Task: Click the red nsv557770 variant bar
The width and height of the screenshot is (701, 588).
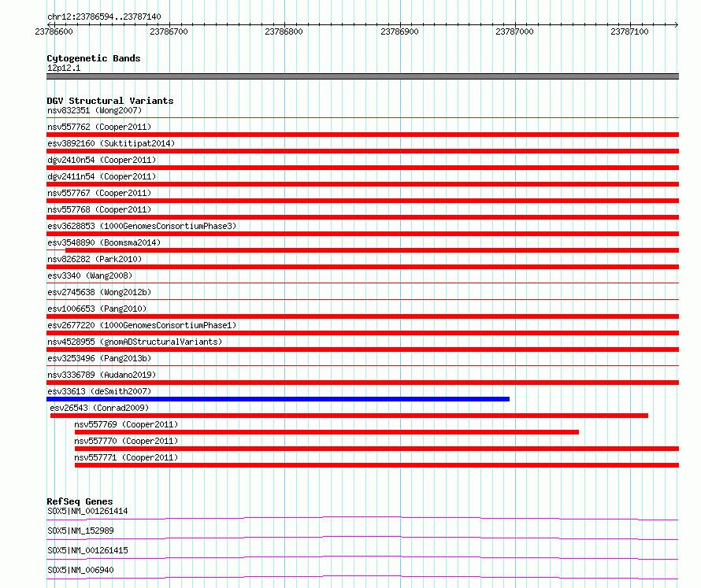Action: 376,449
